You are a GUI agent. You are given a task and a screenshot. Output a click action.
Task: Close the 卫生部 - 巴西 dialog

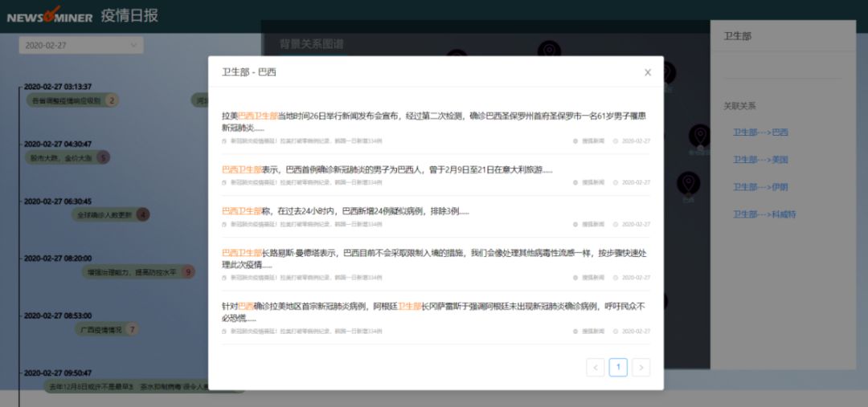648,72
